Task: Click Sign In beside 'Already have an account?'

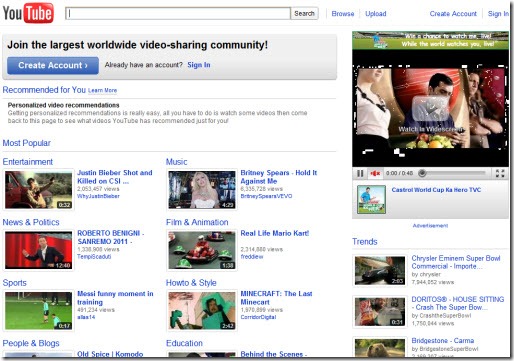Action: (x=199, y=65)
